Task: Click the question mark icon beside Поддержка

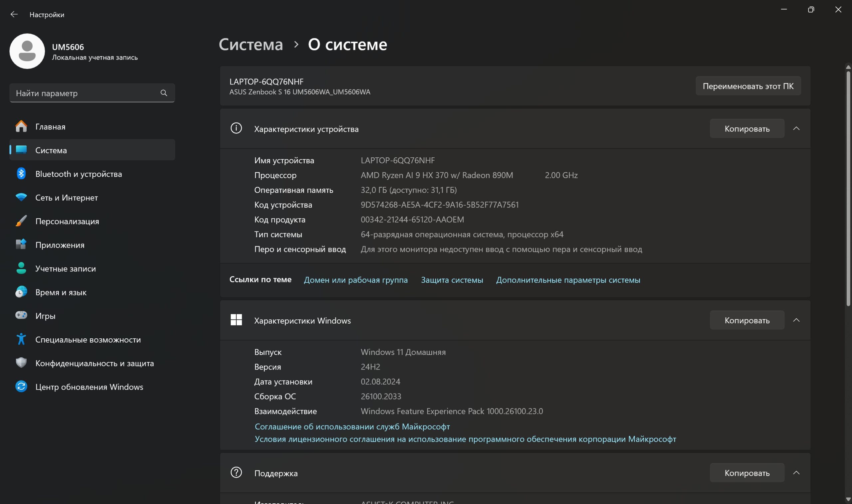Action: click(236, 473)
